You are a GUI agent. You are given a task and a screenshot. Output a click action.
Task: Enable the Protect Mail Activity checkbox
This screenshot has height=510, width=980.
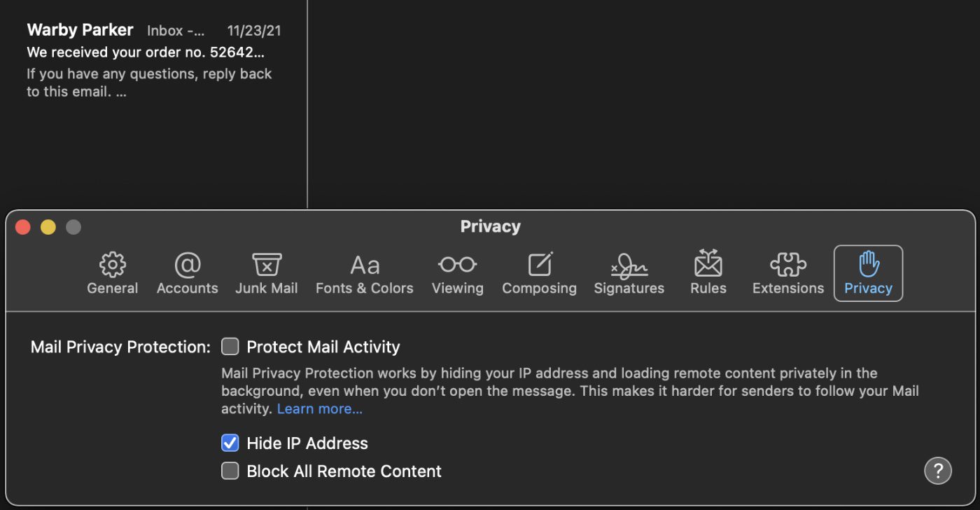pos(230,347)
